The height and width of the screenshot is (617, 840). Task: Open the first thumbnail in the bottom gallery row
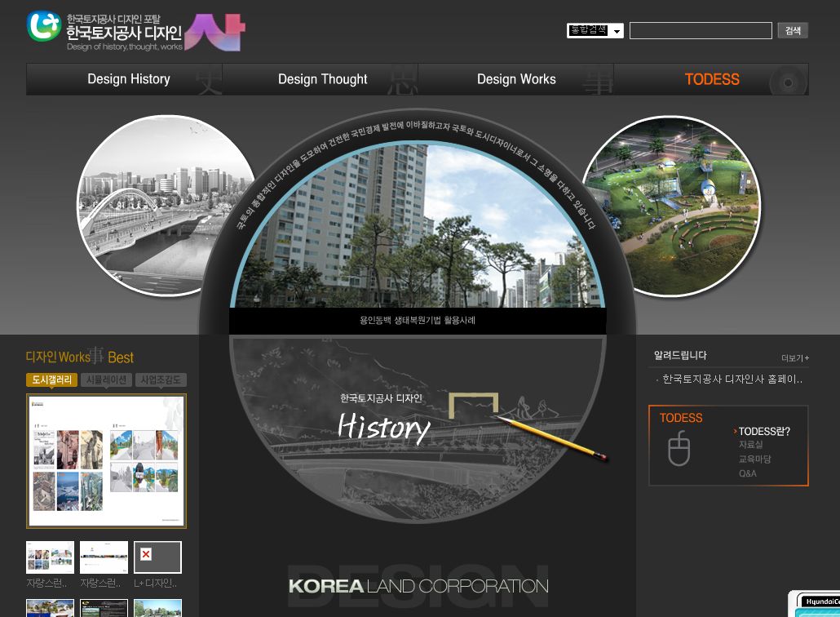(50, 608)
